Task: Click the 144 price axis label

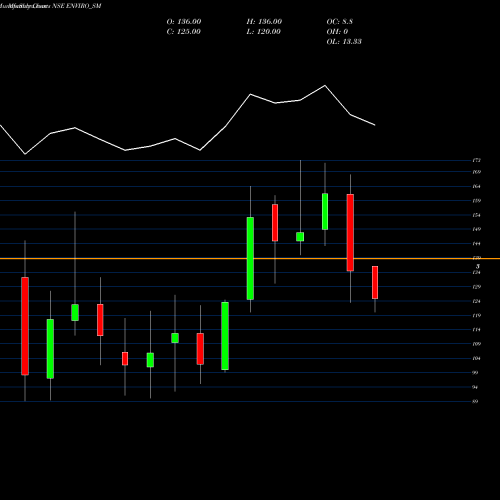Action: pyautogui.click(x=477, y=244)
